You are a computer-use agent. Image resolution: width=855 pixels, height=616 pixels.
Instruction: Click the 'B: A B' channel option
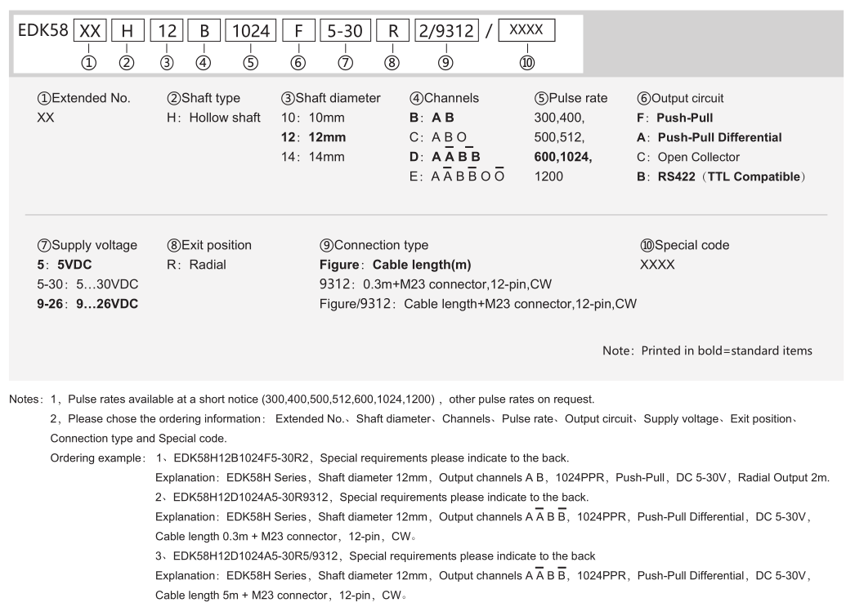[432, 118]
